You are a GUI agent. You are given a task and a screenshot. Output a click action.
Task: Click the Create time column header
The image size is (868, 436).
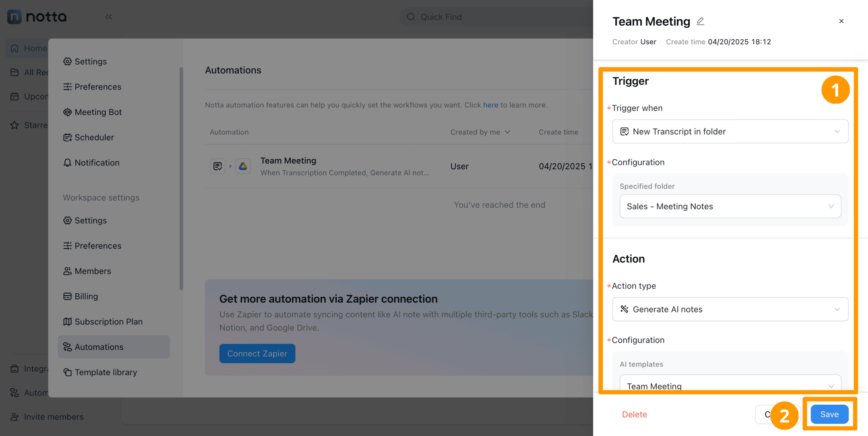[558, 132]
